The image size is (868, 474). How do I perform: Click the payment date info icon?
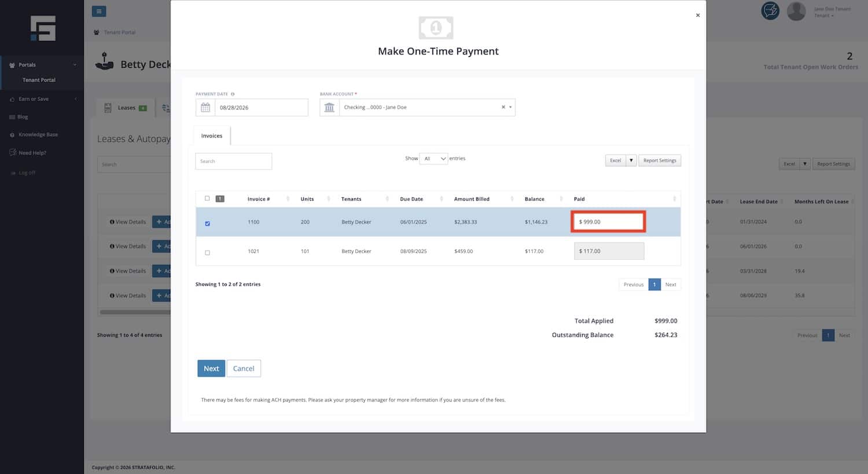(233, 94)
